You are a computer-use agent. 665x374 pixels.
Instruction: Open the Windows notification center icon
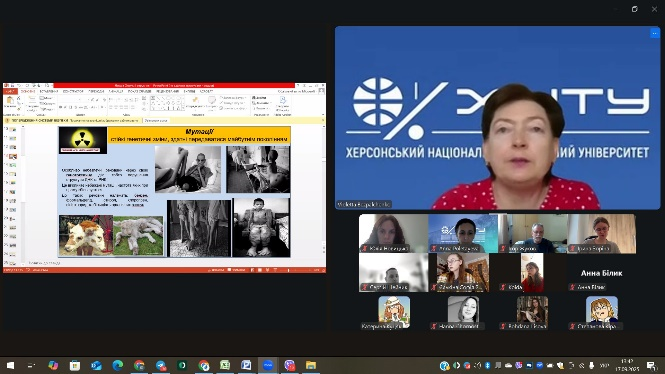click(x=651, y=365)
